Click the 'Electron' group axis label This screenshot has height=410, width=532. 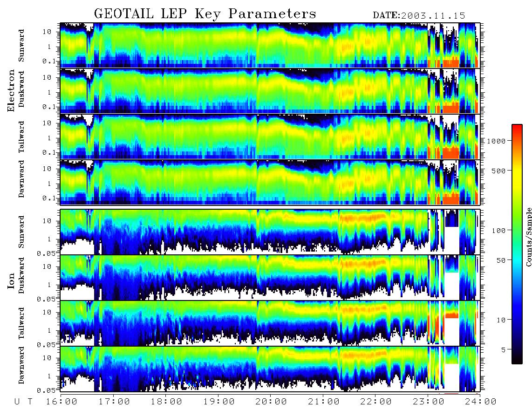(11, 91)
